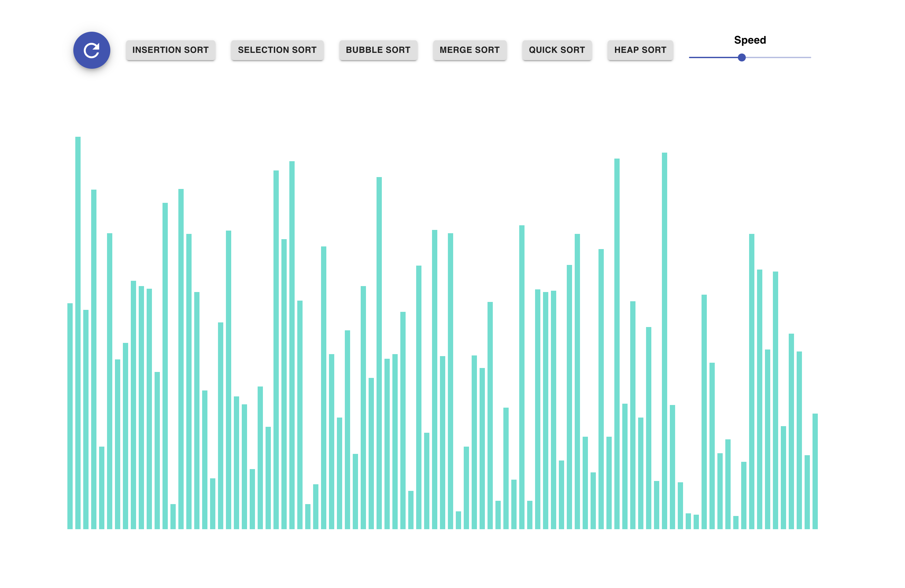Trigger the Heap Sort button
The image size is (905, 588).
pos(640,50)
